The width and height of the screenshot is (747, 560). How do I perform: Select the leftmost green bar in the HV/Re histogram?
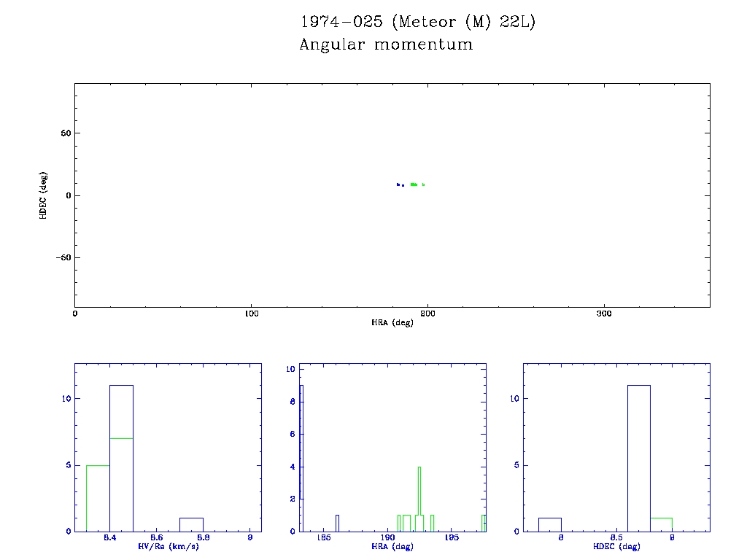[98, 498]
